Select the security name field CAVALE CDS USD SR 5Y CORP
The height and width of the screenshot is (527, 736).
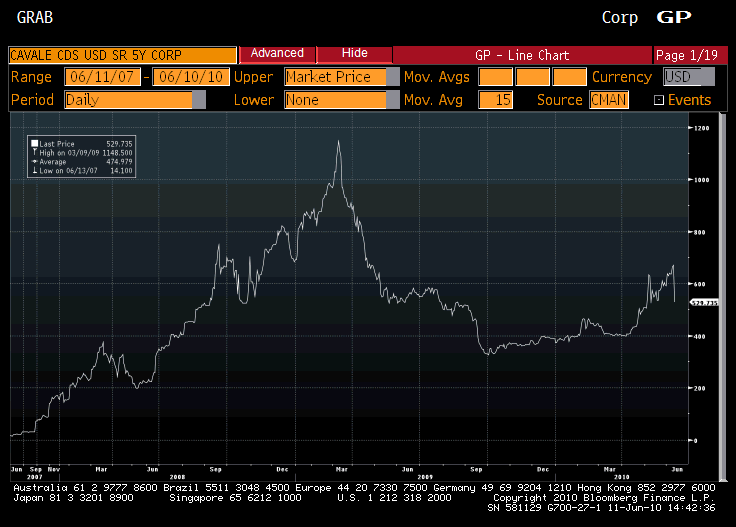click(x=123, y=55)
